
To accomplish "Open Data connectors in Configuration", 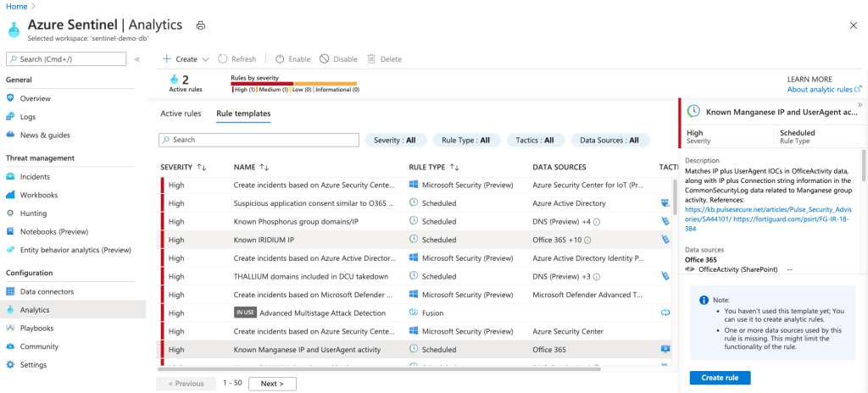I will [x=47, y=291].
